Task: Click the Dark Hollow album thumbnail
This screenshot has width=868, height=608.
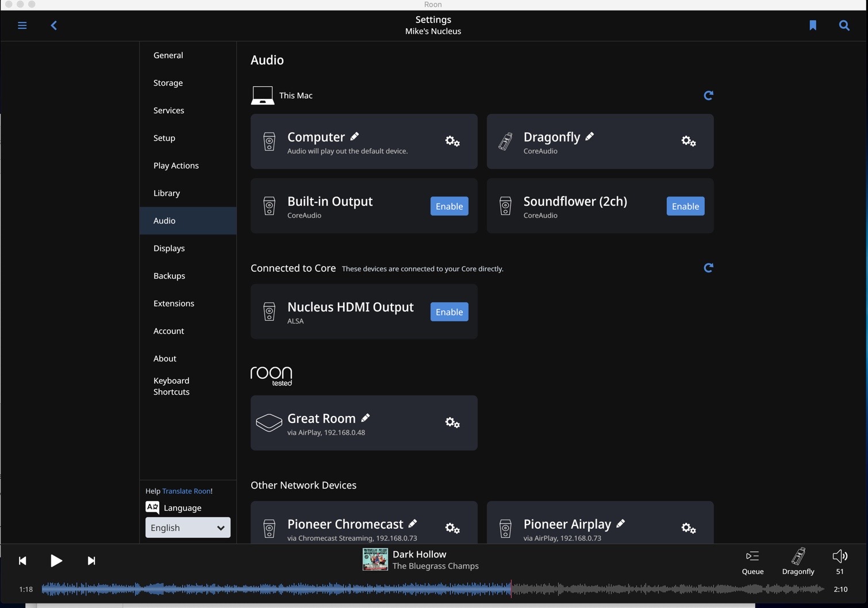Action: coord(375,559)
